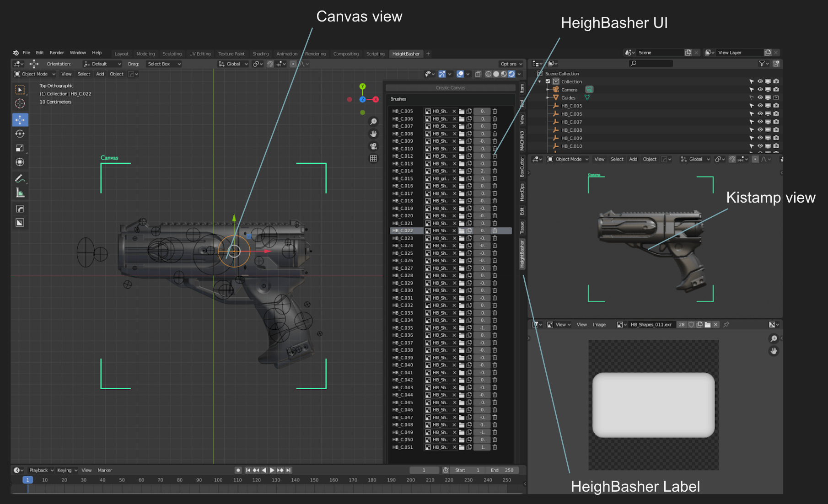This screenshot has width=828, height=504.
Task: Click the pan hand icon in the Canvas viewport
Action: pyautogui.click(x=373, y=134)
